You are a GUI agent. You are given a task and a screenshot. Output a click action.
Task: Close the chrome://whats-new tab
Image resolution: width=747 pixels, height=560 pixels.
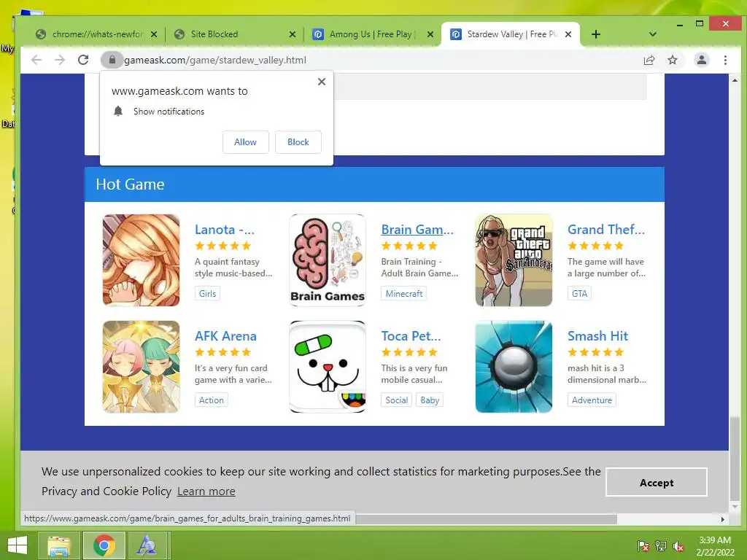pyautogui.click(x=154, y=34)
